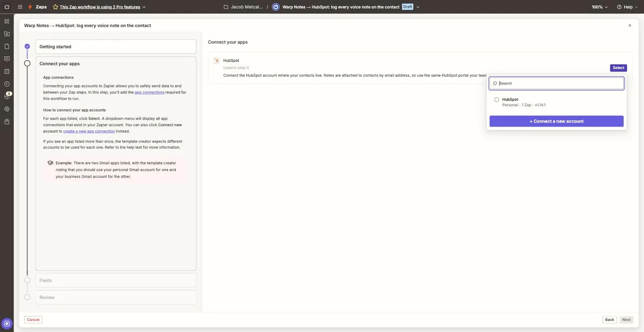
Task: Open the gear settings icon in sidebar
Action: (x=7, y=109)
